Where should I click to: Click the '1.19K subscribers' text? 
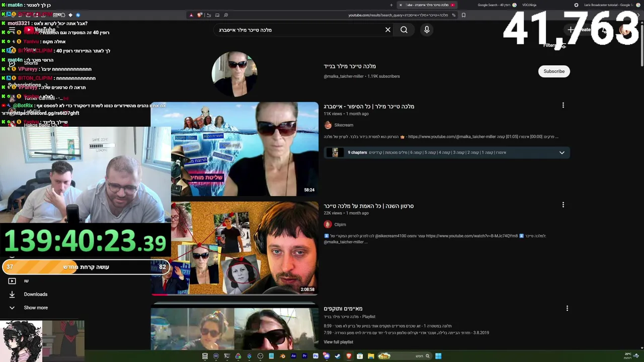tap(384, 76)
